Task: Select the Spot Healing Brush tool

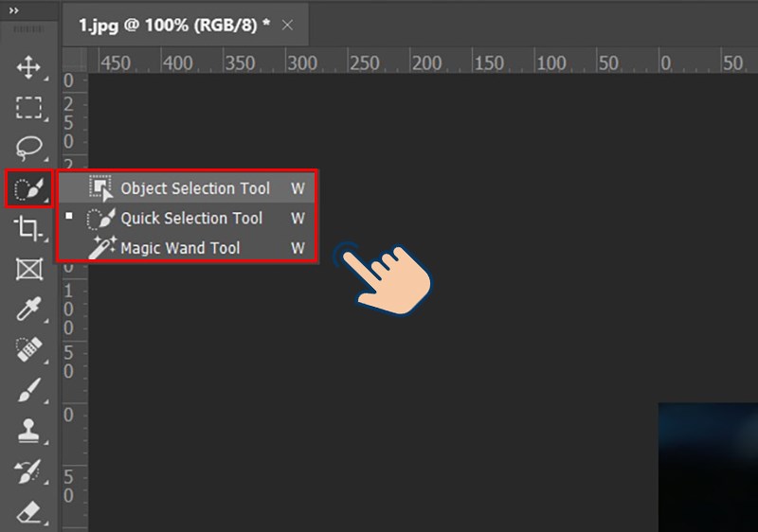Action: point(29,351)
